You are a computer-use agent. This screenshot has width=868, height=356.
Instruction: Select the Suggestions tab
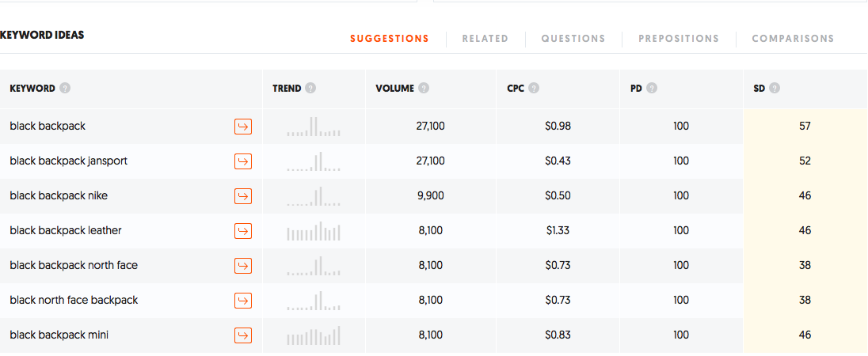pos(389,38)
